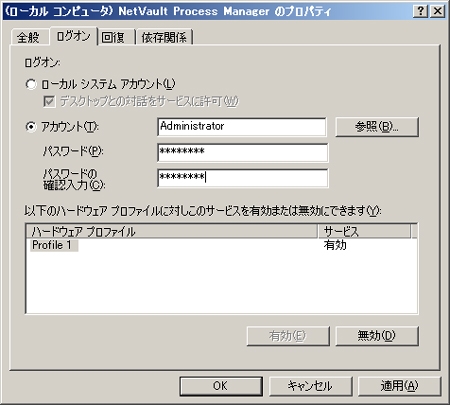This screenshot has height=405, width=450.
Task: Switch to the 全般 tab
Action: click(x=28, y=37)
